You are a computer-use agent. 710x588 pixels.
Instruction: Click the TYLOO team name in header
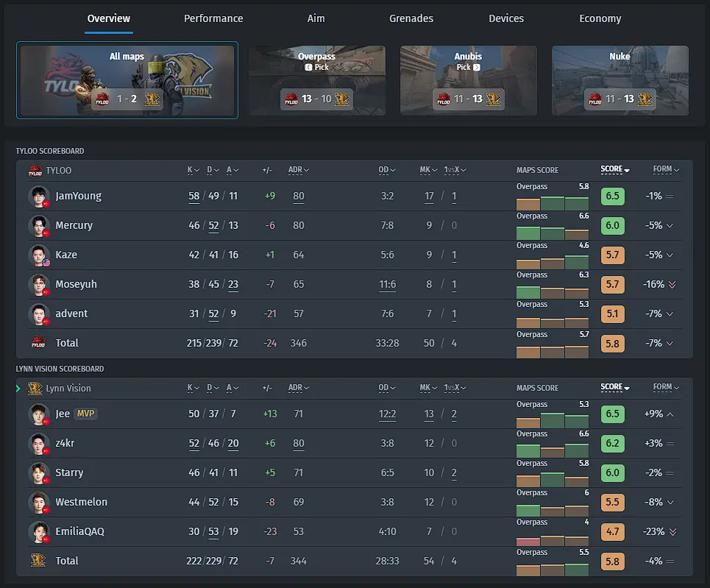click(x=58, y=171)
